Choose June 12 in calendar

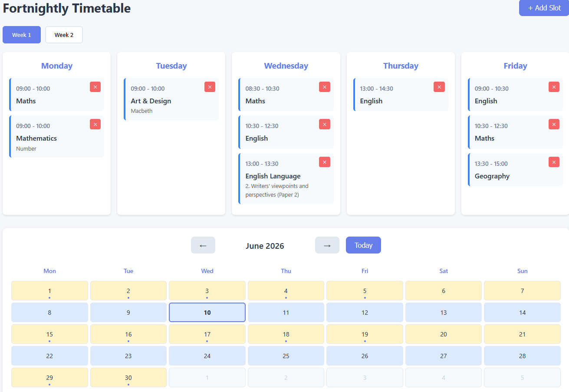click(x=365, y=313)
